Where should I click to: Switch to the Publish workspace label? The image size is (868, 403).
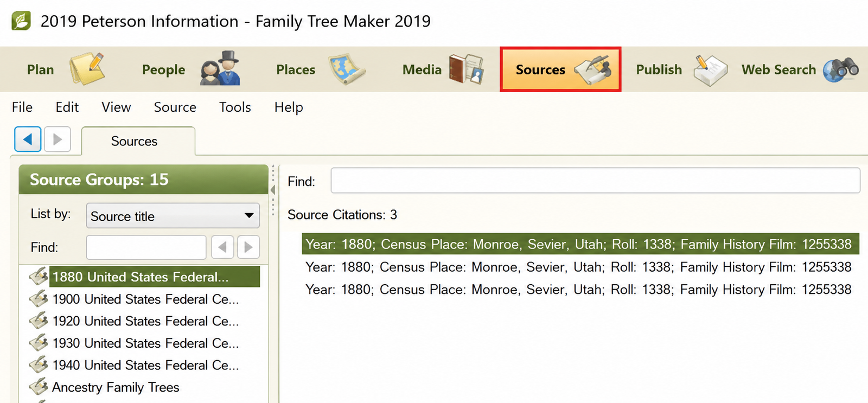pyautogui.click(x=659, y=70)
